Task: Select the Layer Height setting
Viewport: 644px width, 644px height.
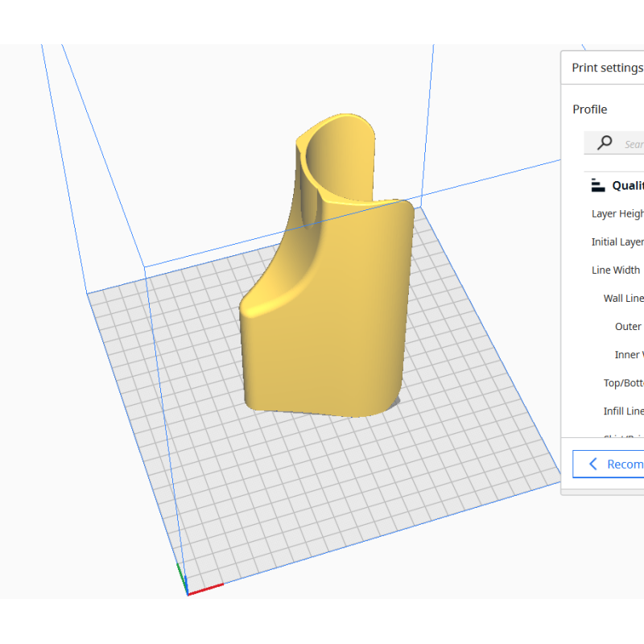Action: [617, 213]
